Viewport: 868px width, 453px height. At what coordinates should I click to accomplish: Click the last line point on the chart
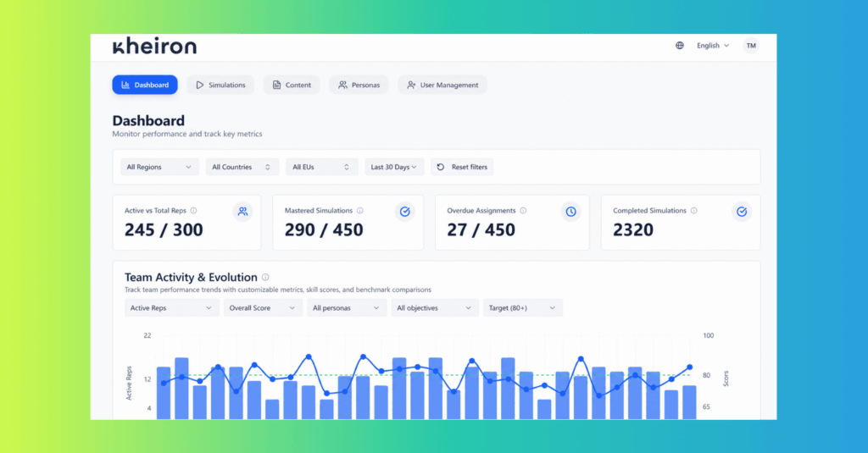tap(690, 367)
